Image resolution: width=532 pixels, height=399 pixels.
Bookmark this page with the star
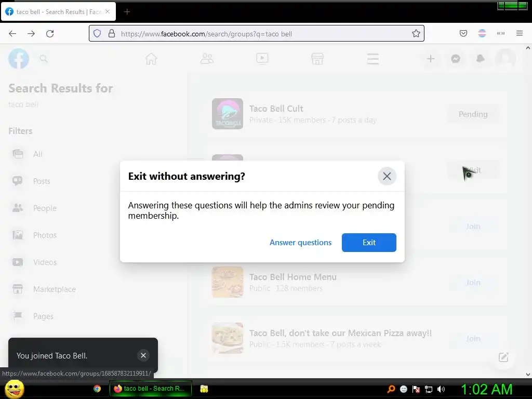click(416, 34)
